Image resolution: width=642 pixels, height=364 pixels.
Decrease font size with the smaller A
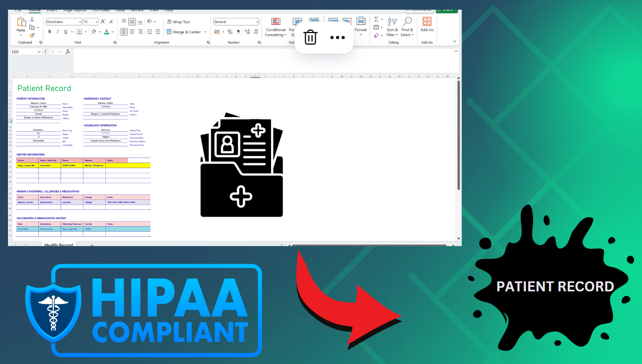coord(111,22)
